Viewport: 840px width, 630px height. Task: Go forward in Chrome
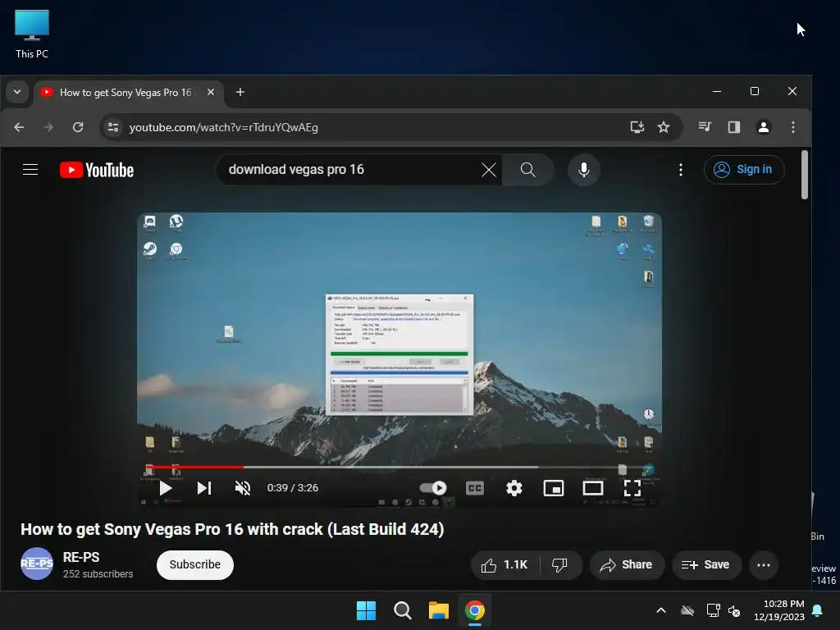48,127
